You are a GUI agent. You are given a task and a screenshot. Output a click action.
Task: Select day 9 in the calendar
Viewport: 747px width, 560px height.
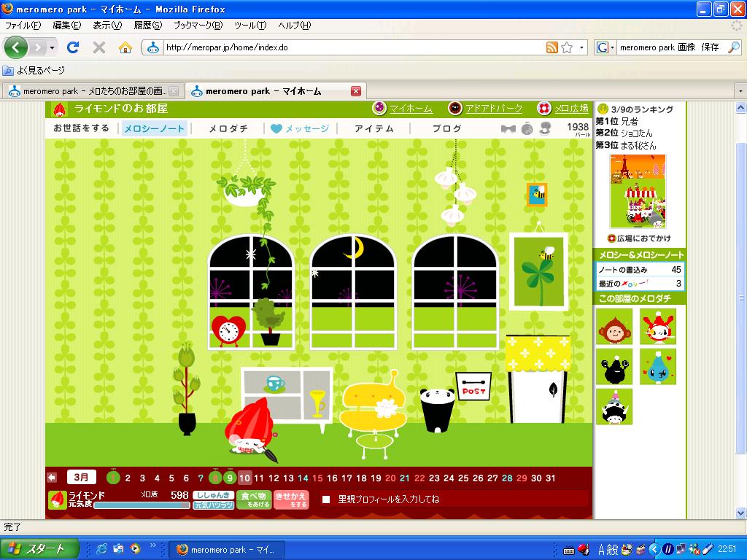(x=230, y=478)
